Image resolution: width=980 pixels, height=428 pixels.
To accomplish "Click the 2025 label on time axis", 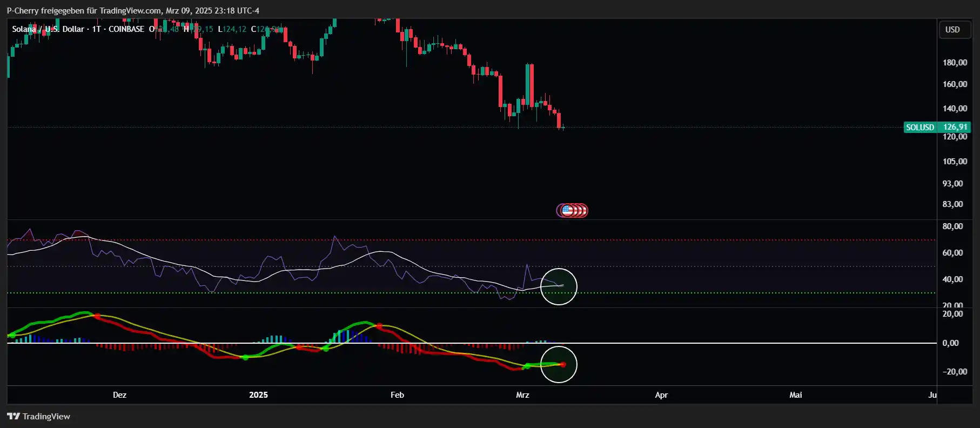I will point(258,395).
